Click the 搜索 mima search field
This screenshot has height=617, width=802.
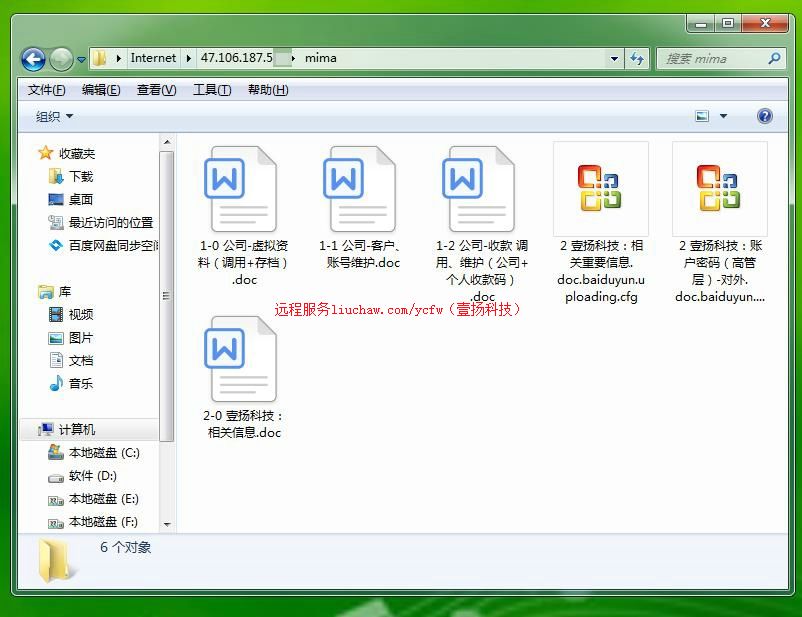point(713,59)
